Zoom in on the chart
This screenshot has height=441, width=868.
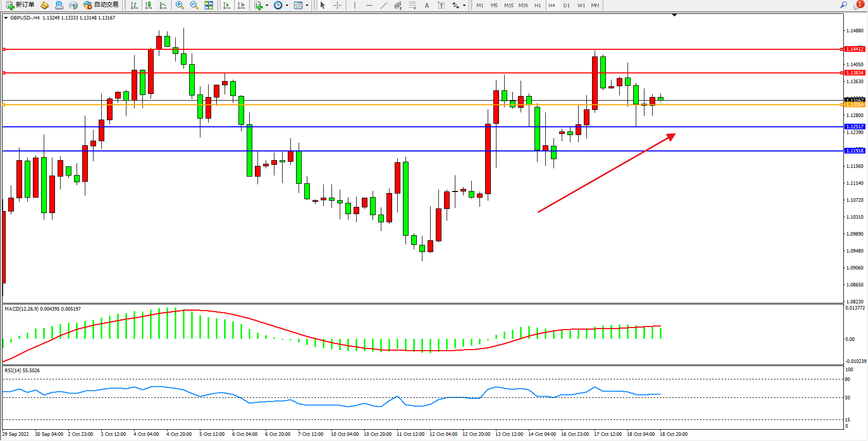(x=180, y=5)
